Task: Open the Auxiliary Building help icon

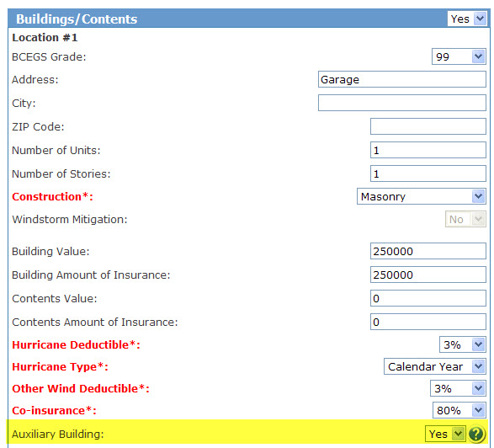Action: coord(476,435)
